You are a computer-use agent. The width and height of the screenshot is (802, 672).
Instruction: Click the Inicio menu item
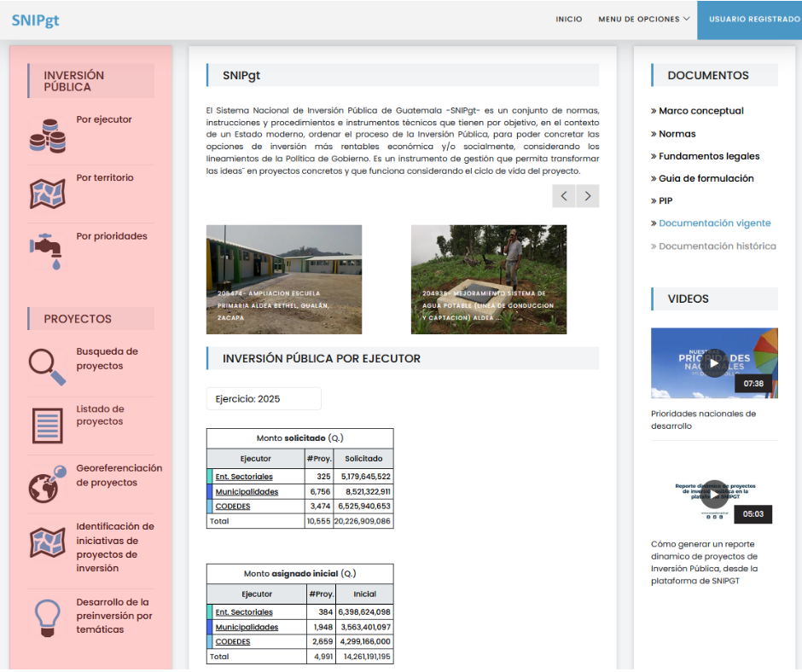coord(569,19)
